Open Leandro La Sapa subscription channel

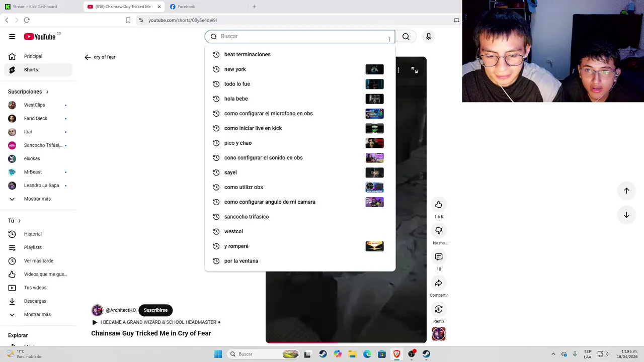pyautogui.click(x=38, y=186)
